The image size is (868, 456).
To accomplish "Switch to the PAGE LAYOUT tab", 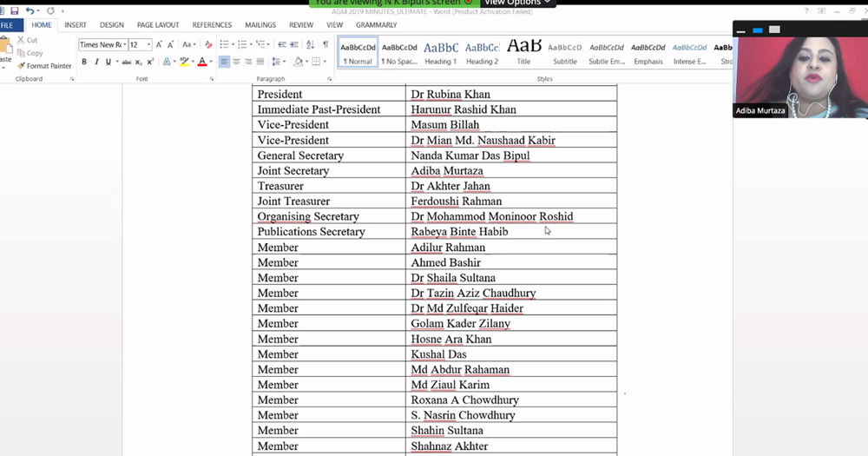I will (x=158, y=25).
